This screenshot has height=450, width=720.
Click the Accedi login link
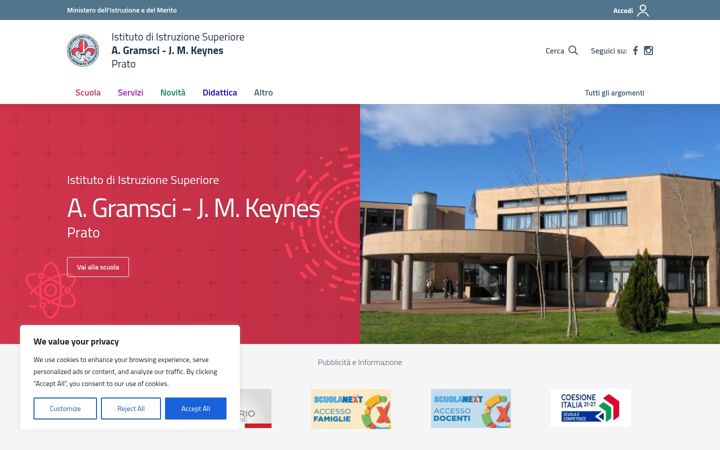623,11
